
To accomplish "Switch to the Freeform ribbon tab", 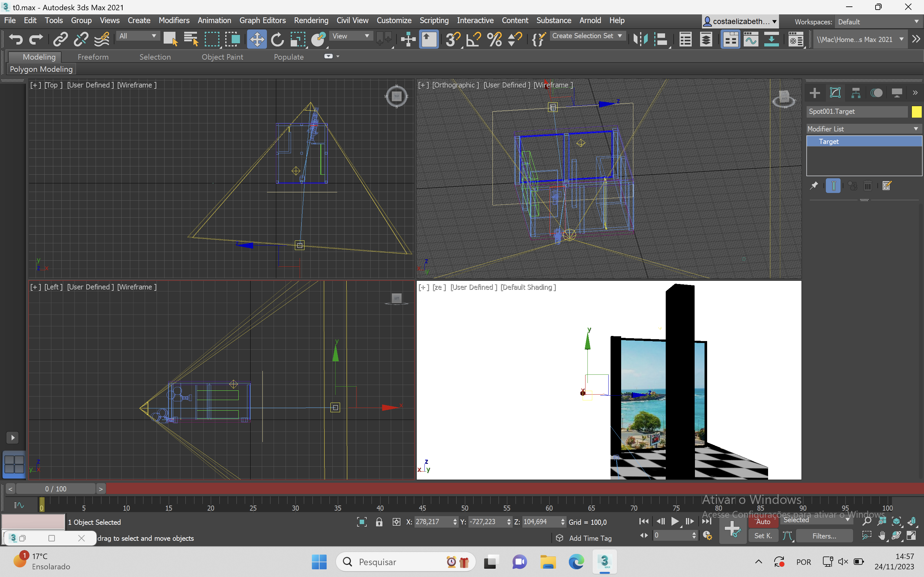I will [93, 57].
